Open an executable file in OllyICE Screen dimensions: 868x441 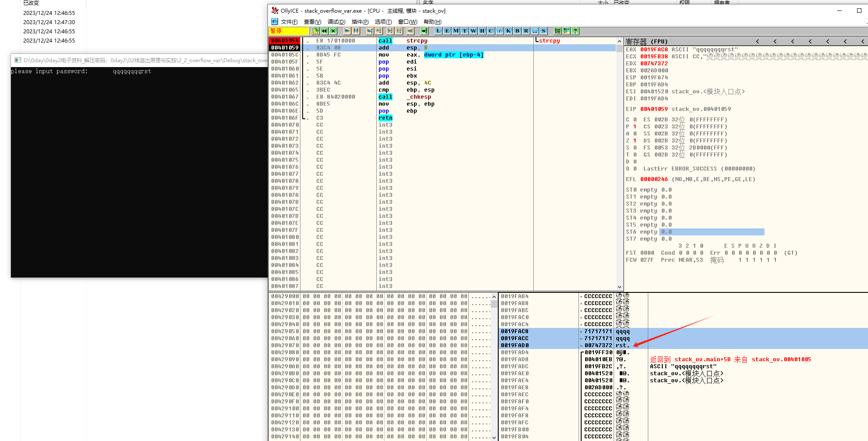315,31
